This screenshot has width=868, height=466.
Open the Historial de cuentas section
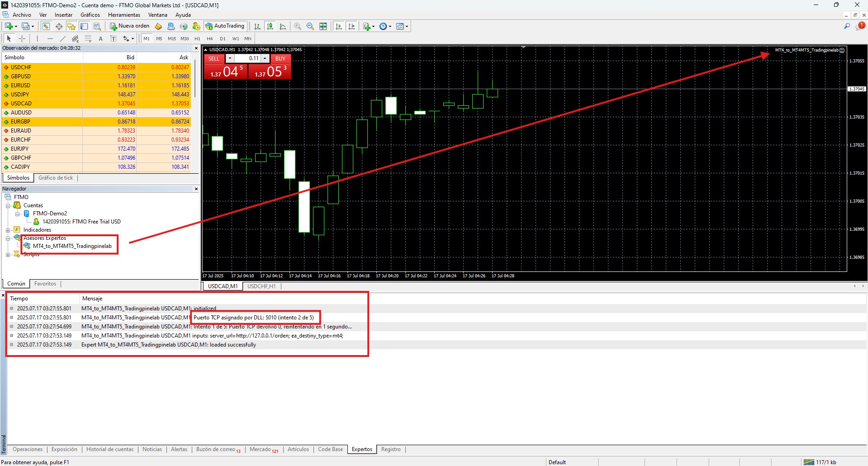109,449
